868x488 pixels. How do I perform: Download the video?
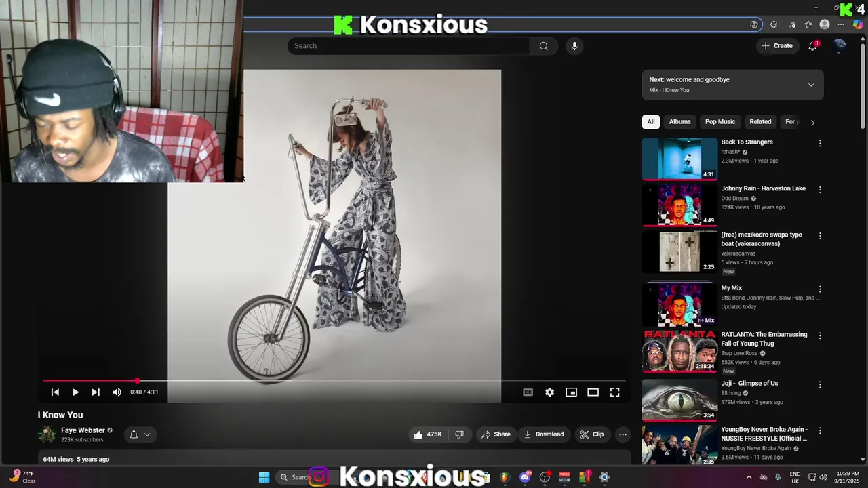pos(545,434)
